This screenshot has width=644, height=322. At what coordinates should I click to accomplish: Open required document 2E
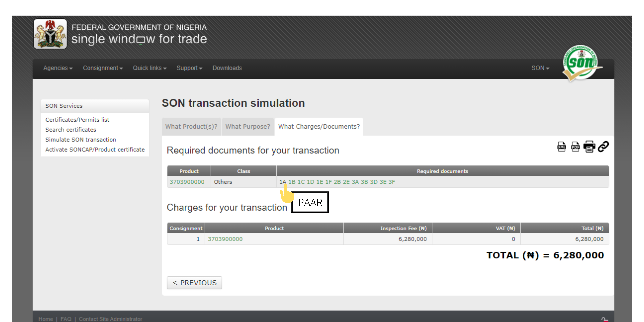346,182
